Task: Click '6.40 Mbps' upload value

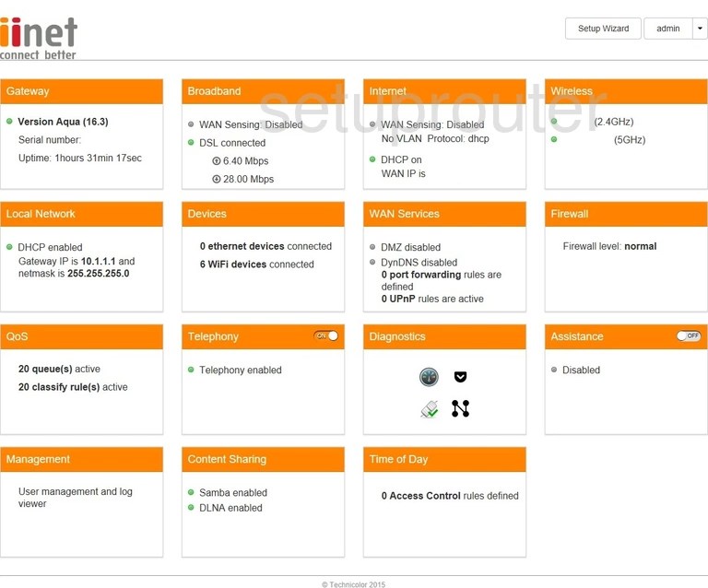Action: [x=245, y=161]
